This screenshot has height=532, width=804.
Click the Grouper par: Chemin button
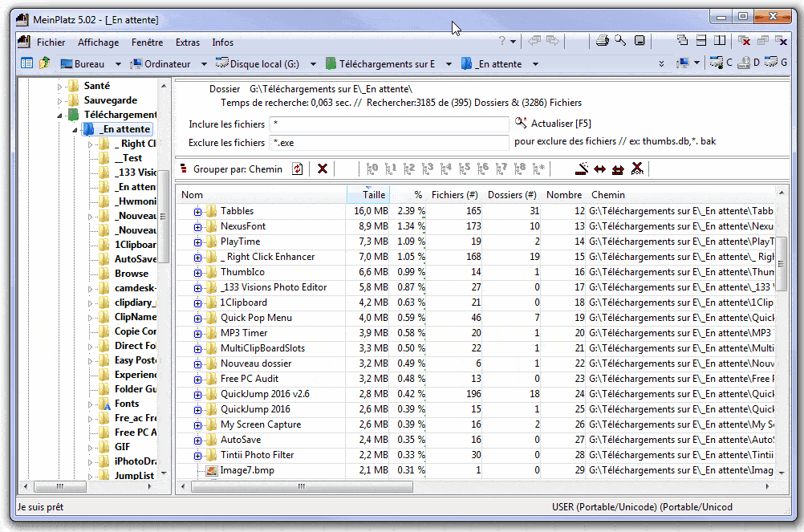tap(231, 169)
